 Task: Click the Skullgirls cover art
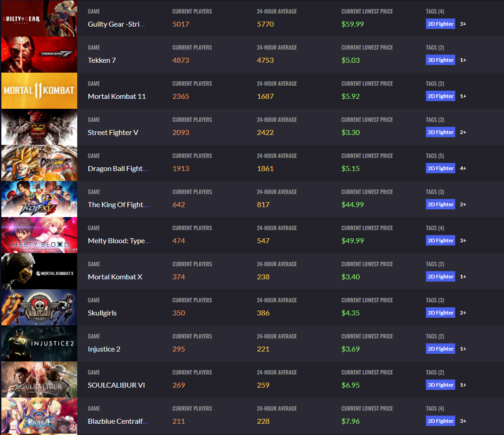click(39, 307)
